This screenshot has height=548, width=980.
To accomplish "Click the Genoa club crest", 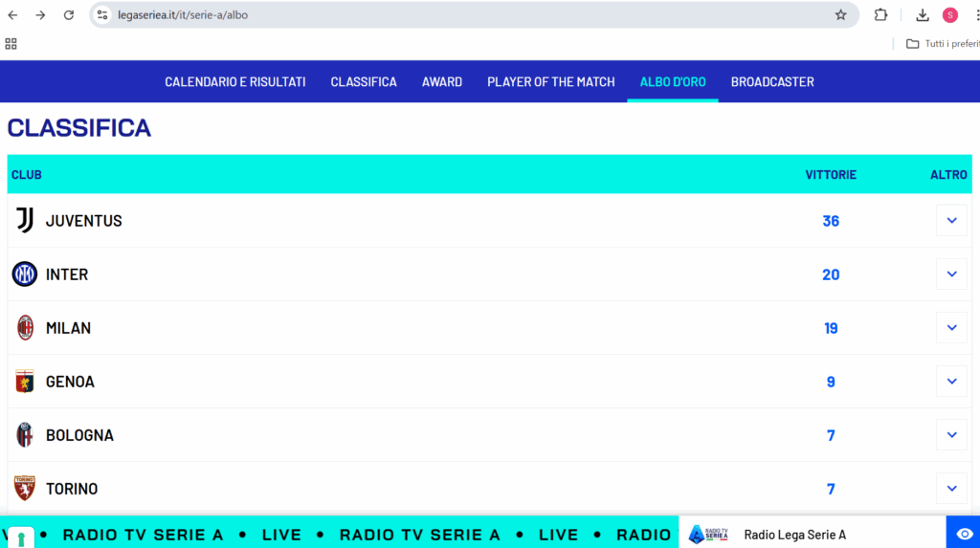I will (x=25, y=382).
